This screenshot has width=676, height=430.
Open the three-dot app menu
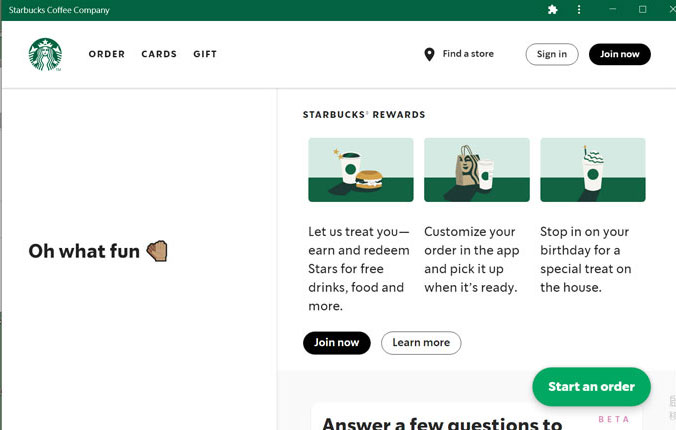(x=579, y=9)
